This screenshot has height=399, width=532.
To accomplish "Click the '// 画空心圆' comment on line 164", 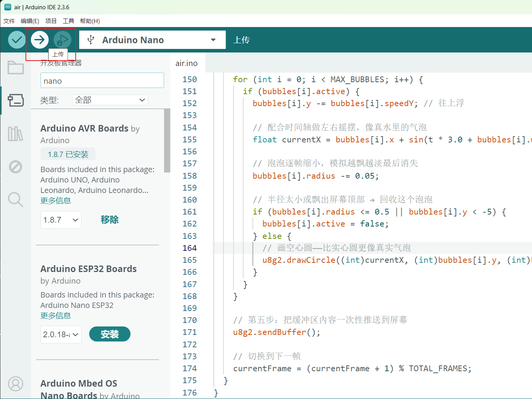I will pyautogui.click(x=337, y=248).
